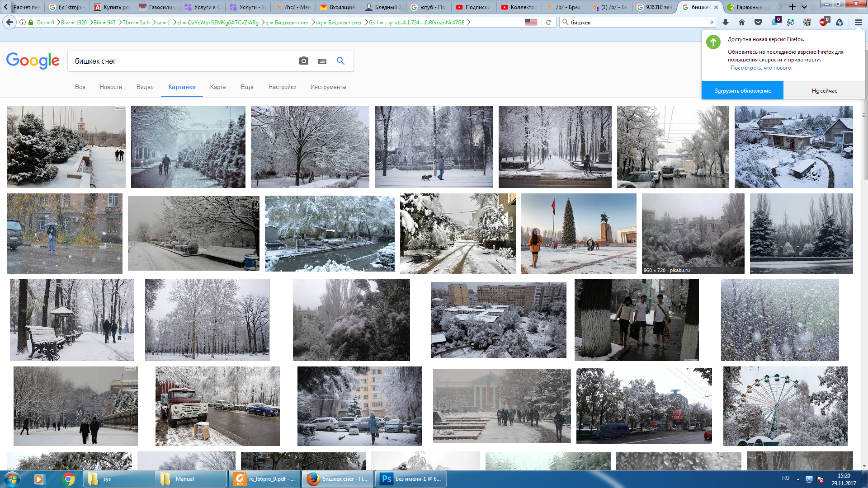Viewport: 868px width, 488px height.
Task: Expand the list all tabs dropdown arrow
Action: pos(804,7)
